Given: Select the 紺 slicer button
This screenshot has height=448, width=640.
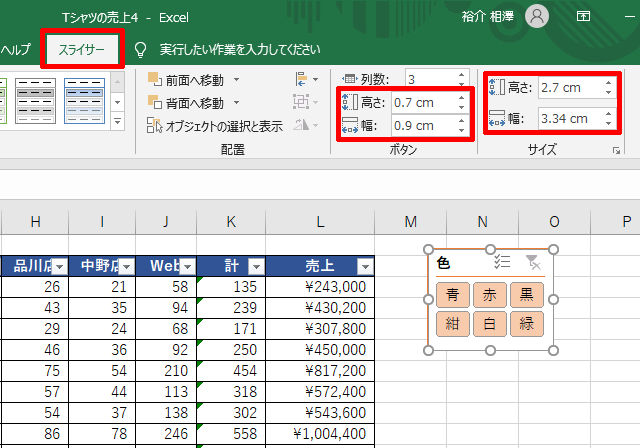Looking at the screenshot, I should pyautogui.click(x=452, y=324).
